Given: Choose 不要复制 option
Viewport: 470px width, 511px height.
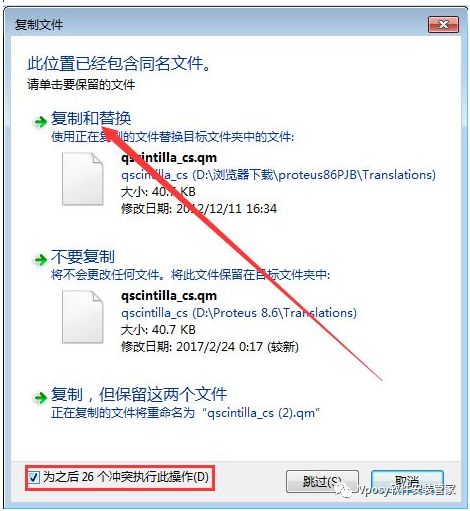Looking at the screenshot, I should click(x=83, y=257).
